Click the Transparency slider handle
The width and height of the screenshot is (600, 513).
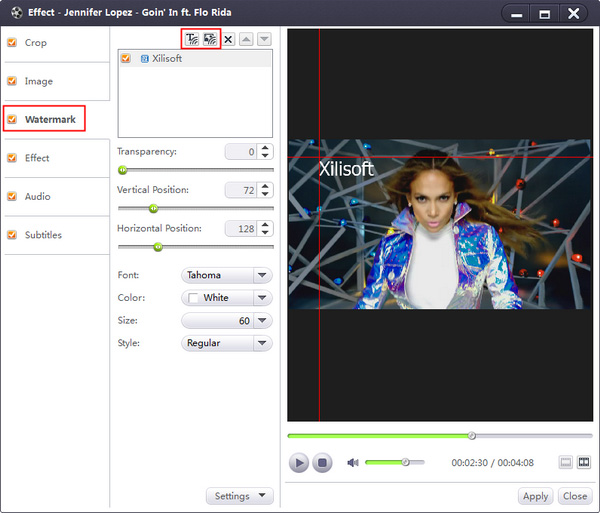(x=122, y=170)
